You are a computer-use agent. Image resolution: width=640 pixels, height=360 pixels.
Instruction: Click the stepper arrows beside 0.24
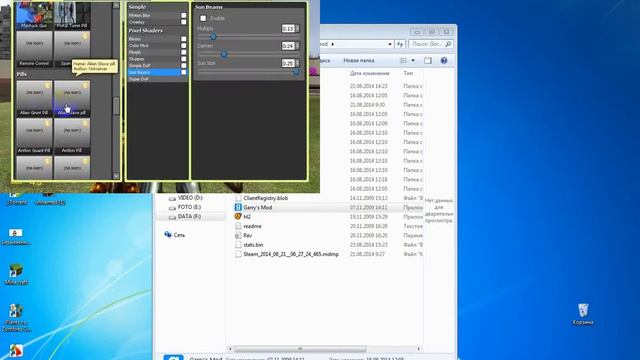tap(297, 46)
